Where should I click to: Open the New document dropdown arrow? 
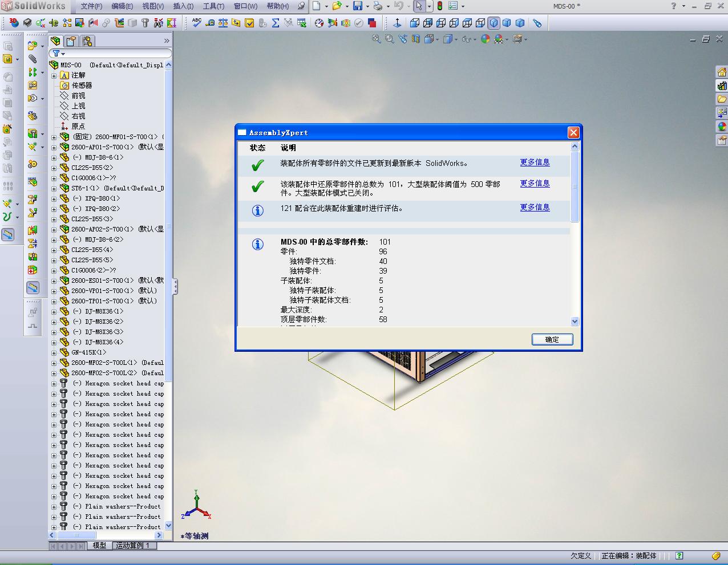(x=326, y=6)
